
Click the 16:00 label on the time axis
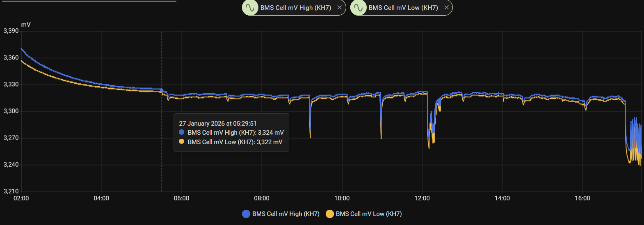click(582, 198)
